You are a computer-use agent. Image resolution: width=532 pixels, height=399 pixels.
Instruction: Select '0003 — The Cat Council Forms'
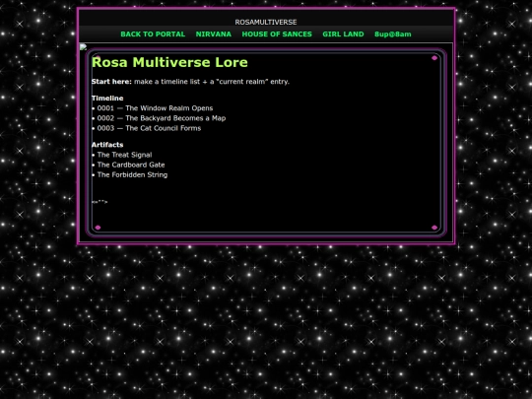coord(149,128)
